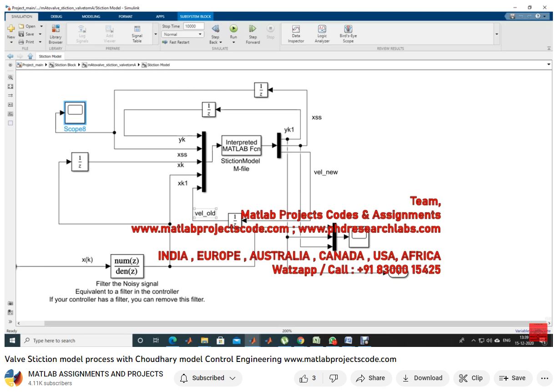Open the Library Browser
The image size is (557, 392).
(56, 34)
